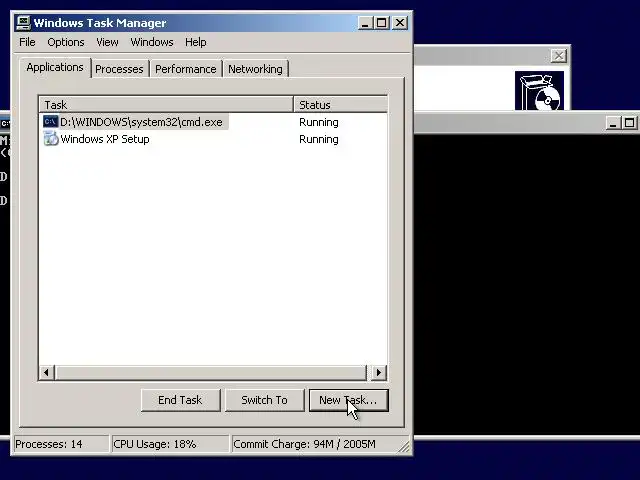This screenshot has width=640, height=480.
Task: Click the Task Manager title bar icon
Action: 23,23
